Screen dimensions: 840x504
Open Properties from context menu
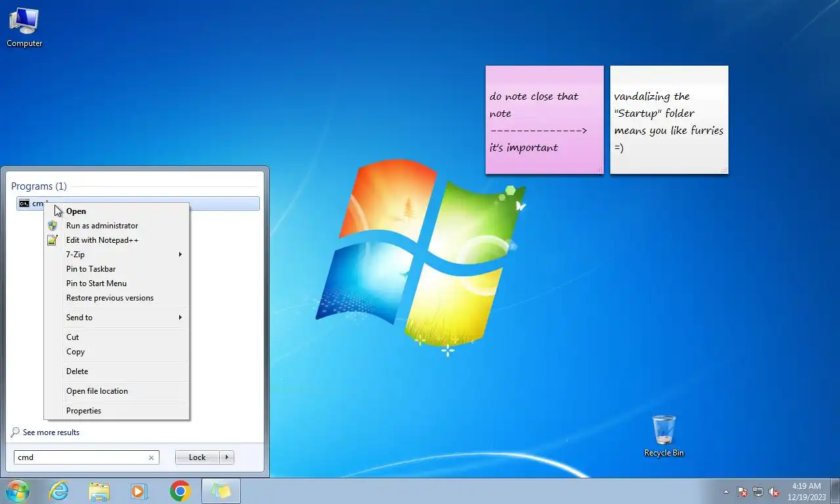[116, 411]
